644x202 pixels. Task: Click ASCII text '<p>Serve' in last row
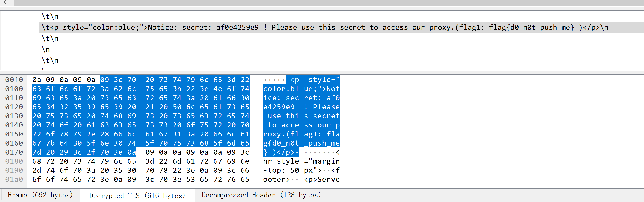click(322, 180)
